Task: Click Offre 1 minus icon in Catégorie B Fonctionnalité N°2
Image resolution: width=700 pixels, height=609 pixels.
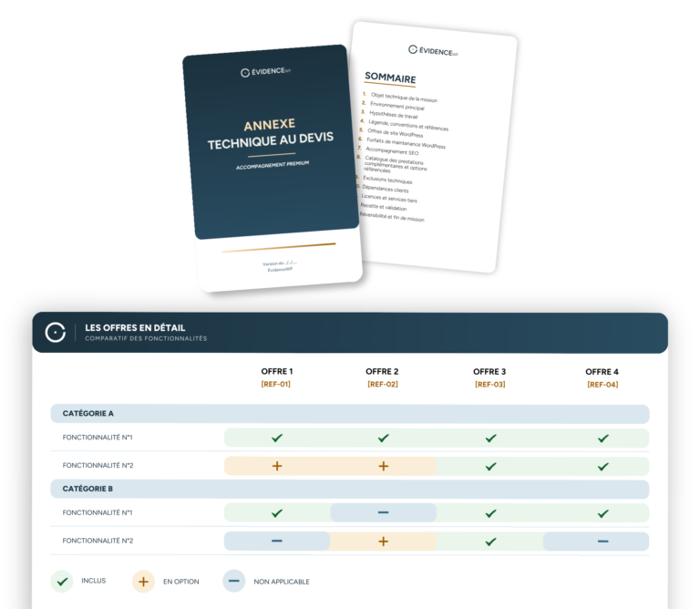Action: [277, 541]
